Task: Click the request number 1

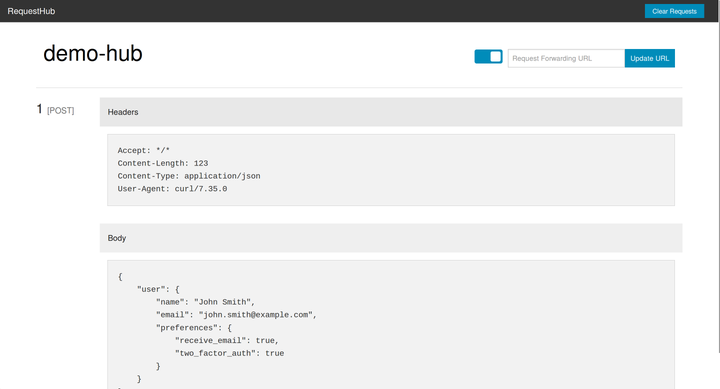Action: pyautogui.click(x=39, y=109)
